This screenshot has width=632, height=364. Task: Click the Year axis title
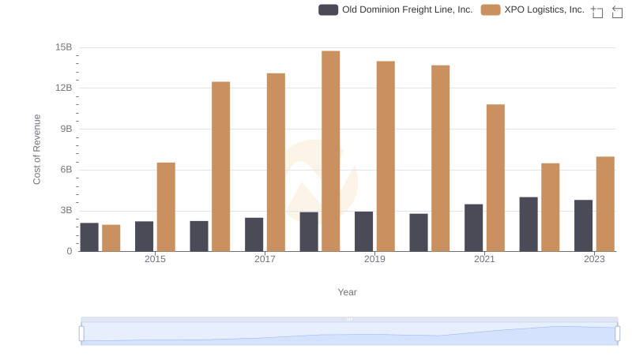[347, 292]
